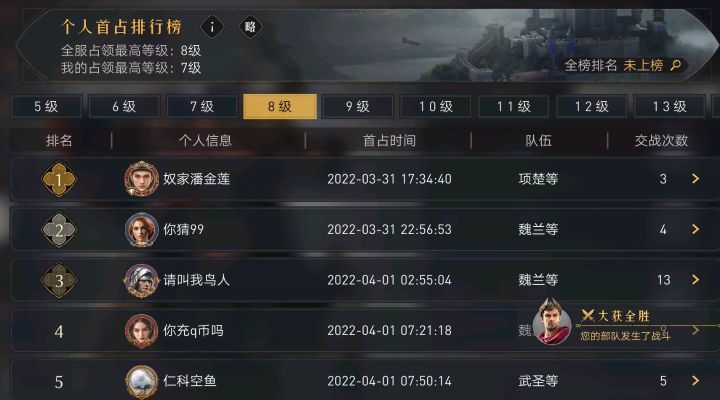
Task: Tap the 略 diamond icon
Action: pyautogui.click(x=250, y=27)
